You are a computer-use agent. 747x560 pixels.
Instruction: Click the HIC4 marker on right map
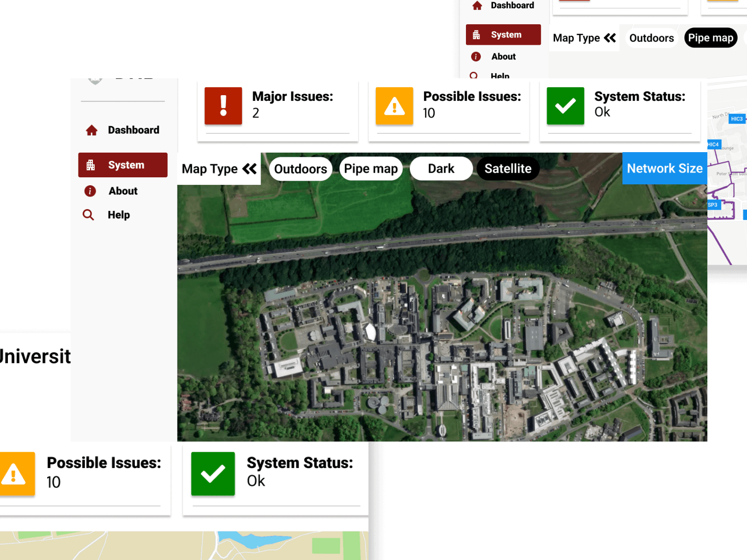click(713, 145)
